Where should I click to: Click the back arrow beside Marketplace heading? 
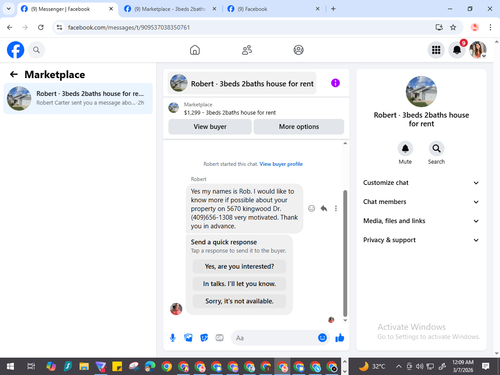click(x=14, y=74)
